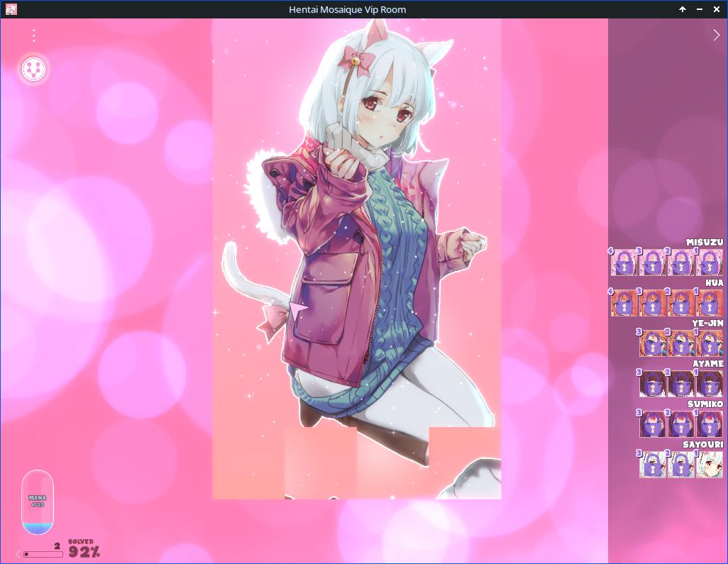The height and width of the screenshot is (564, 728).
Task: Select Sayouri locked level 3 thumbnail
Action: click(652, 464)
